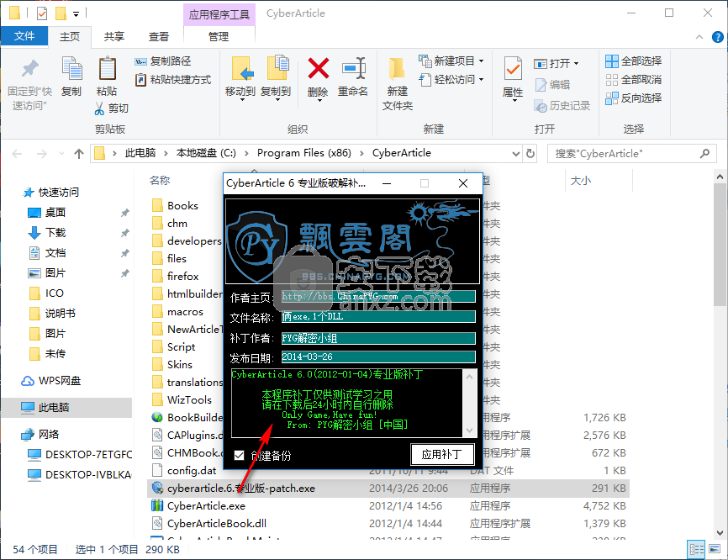Open recent locations dropdown near navigation arrows
728x560 pixels.
pyautogui.click(x=61, y=154)
